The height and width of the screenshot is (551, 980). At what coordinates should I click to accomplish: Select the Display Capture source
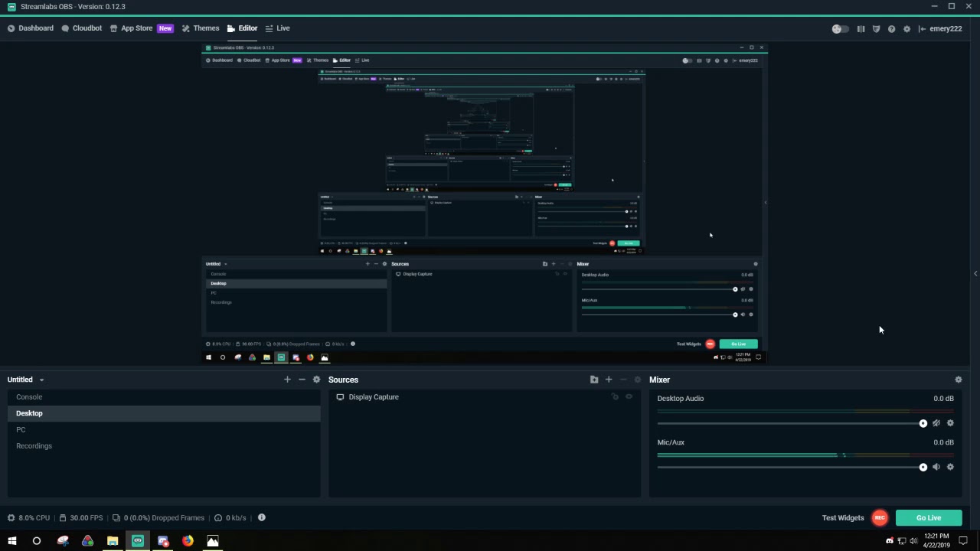(x=485, y=397)
